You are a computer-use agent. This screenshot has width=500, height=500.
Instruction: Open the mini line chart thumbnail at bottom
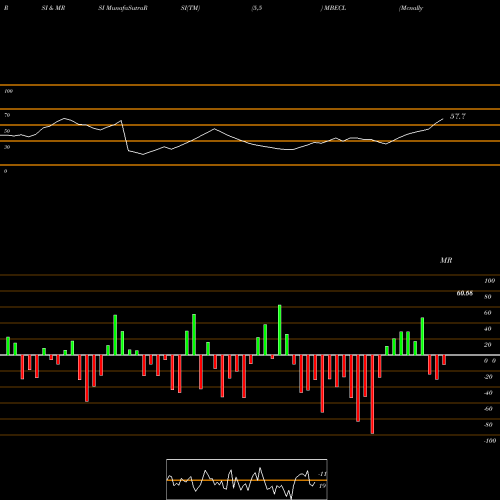(247, 479)
